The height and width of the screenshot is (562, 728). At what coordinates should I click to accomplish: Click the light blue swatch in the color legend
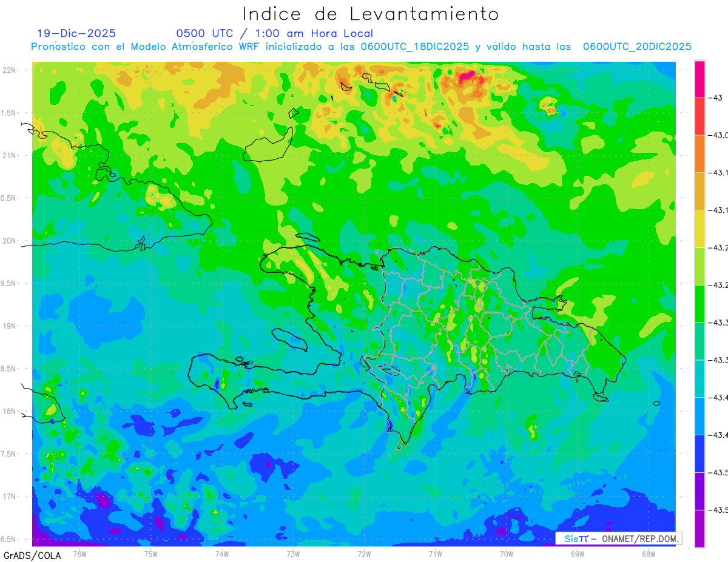coord(699,416)
